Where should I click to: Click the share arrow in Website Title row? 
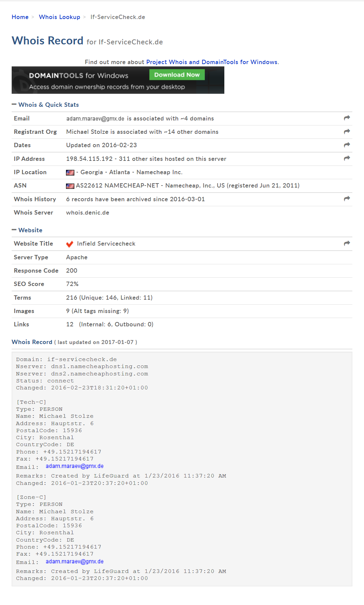(347, 243)
